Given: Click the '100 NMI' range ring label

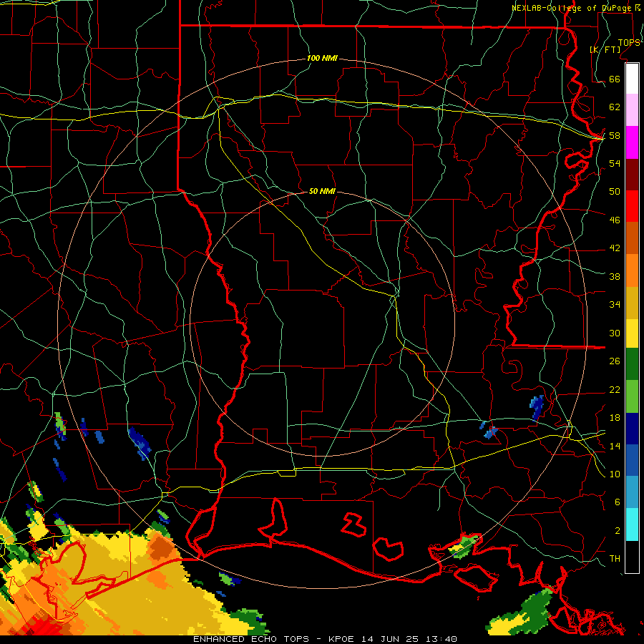Looking at the screenshot, I should (x=322, y=59).
